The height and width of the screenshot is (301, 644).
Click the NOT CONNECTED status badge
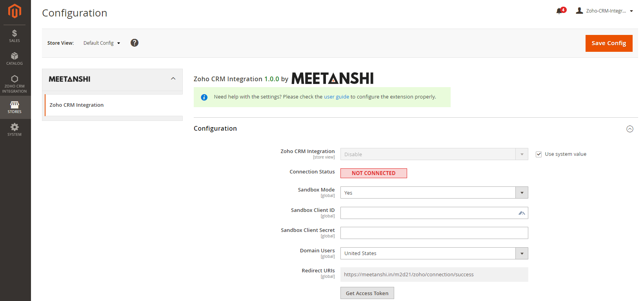374,173
